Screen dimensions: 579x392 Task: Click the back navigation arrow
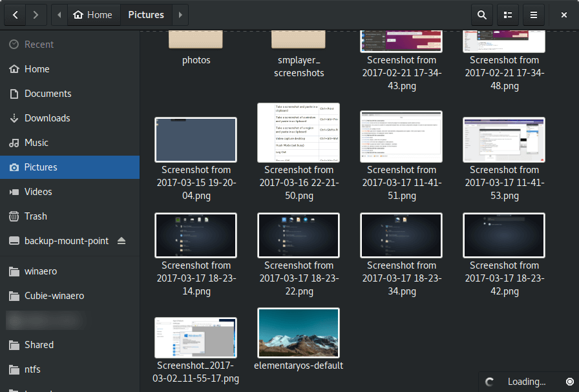tap(14, 14)
